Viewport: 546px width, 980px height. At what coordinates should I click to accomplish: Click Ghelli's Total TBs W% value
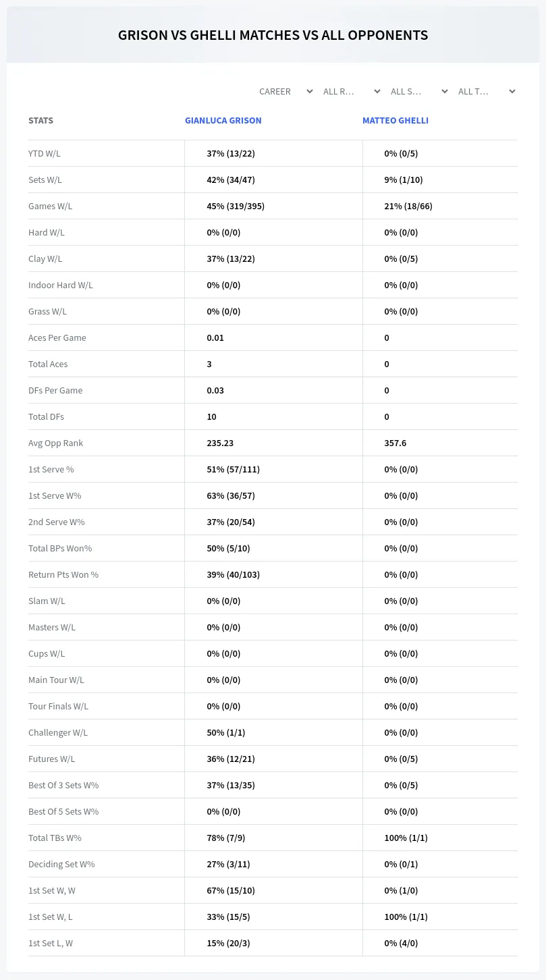coord(406,838)
